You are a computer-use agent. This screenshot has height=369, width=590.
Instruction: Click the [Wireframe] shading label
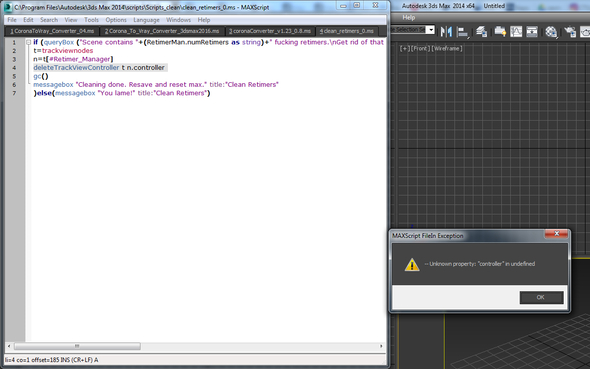[447, 48]
